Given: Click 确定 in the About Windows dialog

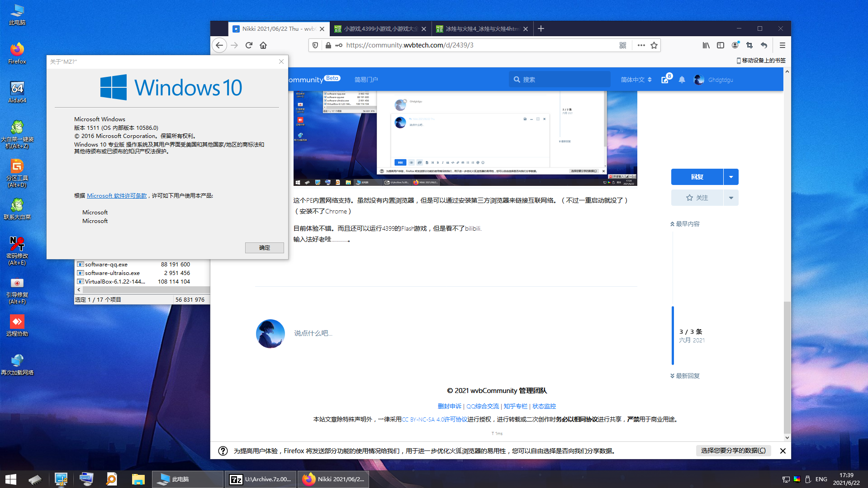Looking at the screenshot, I should [x=264, y=248].
